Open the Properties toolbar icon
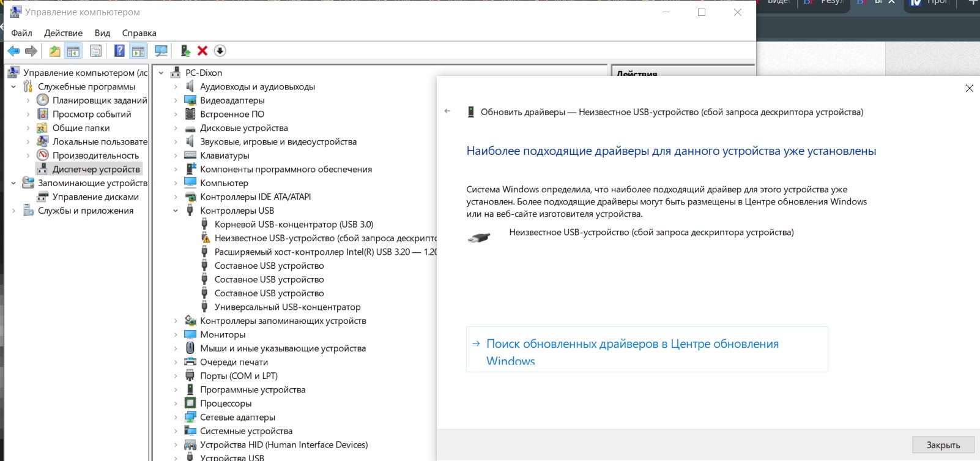The height and width of the screenshot is (461, 980). click(96, 51)
